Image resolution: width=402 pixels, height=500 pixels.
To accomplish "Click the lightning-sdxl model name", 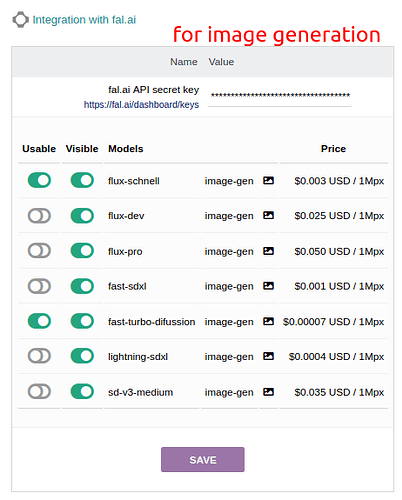I will click(138, 357).
